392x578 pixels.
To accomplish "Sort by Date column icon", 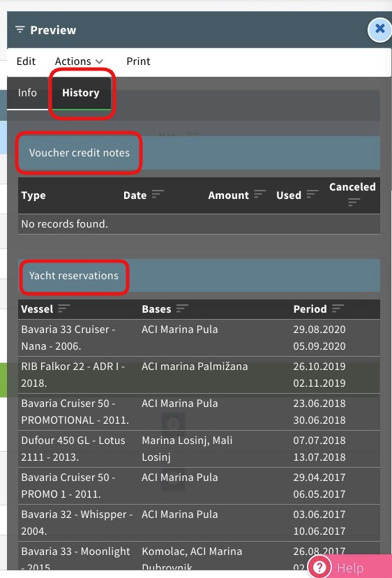I will tap(158, 194).
